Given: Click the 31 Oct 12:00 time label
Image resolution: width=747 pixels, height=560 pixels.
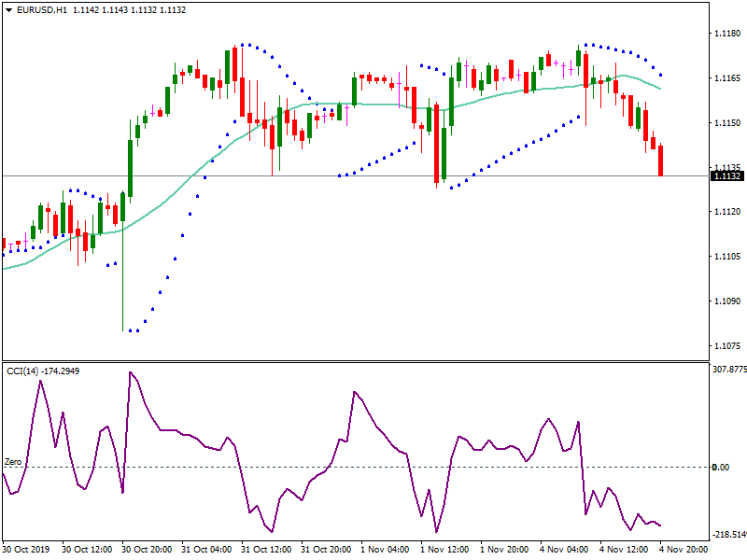Looking at the screenshot, I should tap(266, 550).
